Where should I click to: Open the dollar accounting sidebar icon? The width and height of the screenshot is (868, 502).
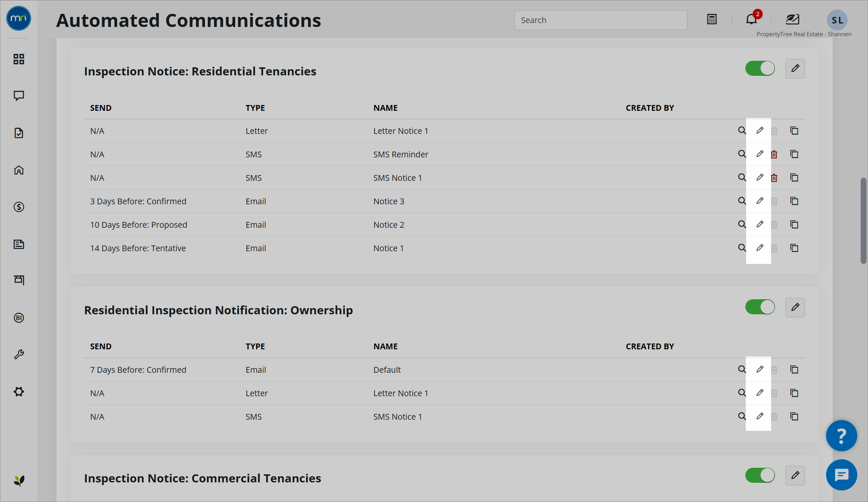coord(19,207)
